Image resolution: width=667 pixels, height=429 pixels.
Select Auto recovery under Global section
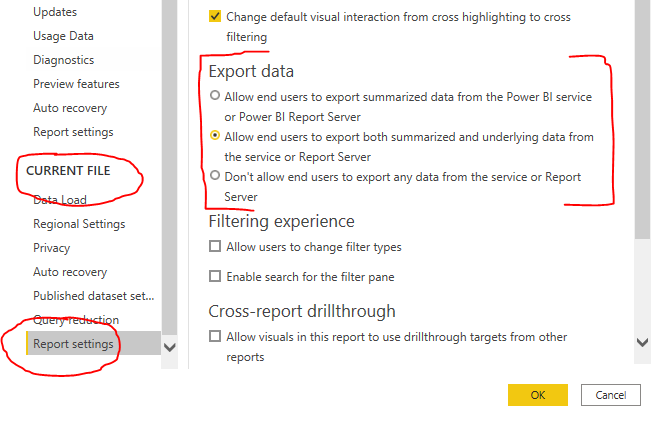(x=70, y=108)
